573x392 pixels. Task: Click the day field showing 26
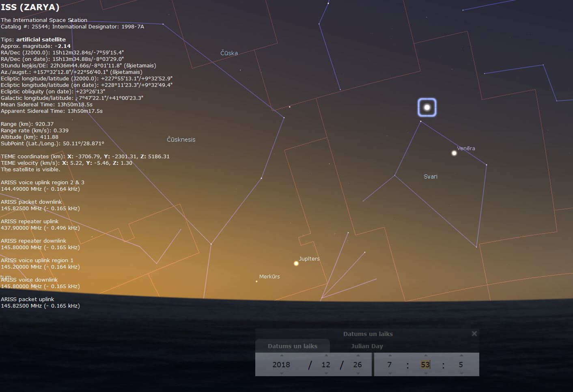click(x=358, y=364)
